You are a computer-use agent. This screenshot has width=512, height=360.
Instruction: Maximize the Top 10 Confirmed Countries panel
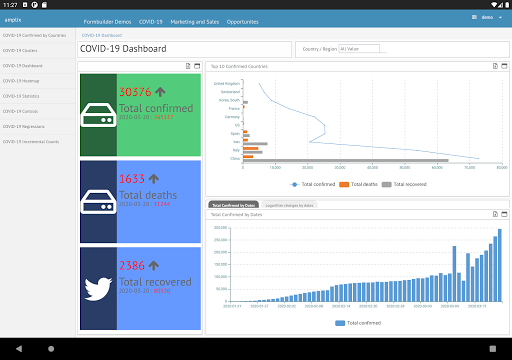pyautogui.click(x=504, y=66)
